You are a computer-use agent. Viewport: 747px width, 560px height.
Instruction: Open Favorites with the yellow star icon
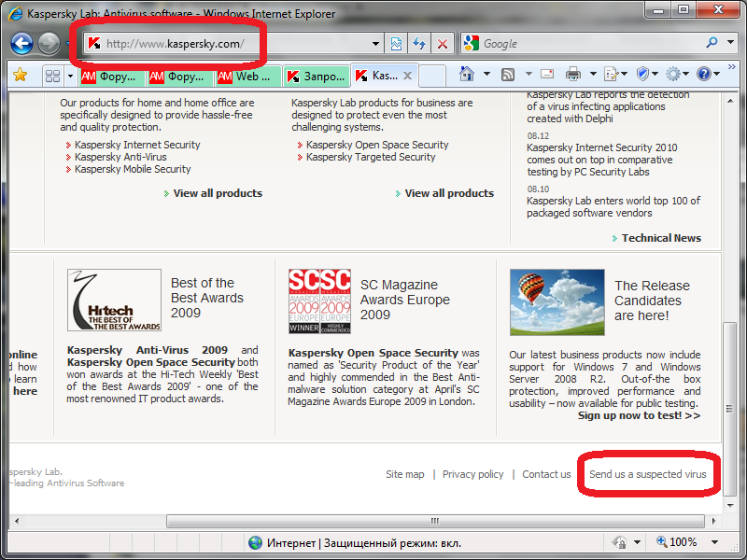pyautogui.click(x=20, y=76)
